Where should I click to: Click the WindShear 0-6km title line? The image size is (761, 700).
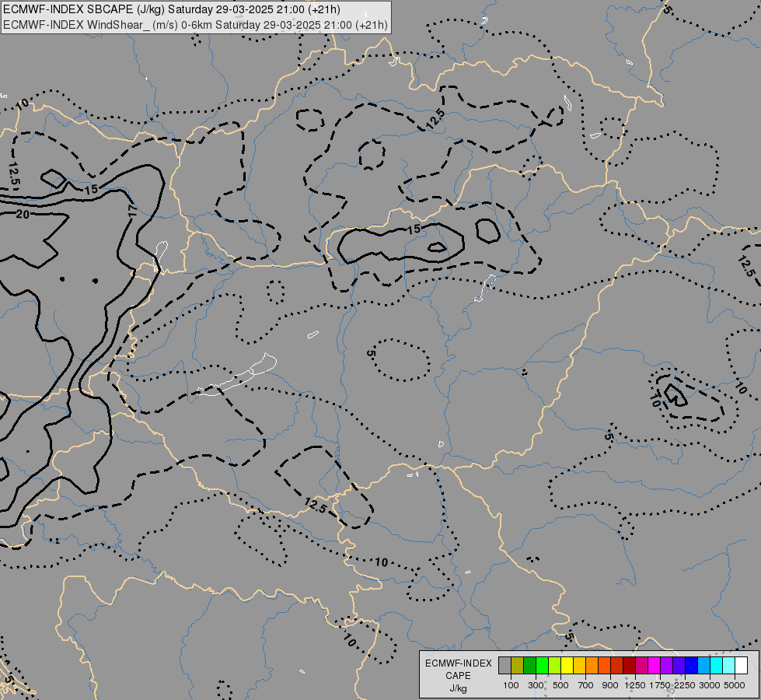pos(195,25)
